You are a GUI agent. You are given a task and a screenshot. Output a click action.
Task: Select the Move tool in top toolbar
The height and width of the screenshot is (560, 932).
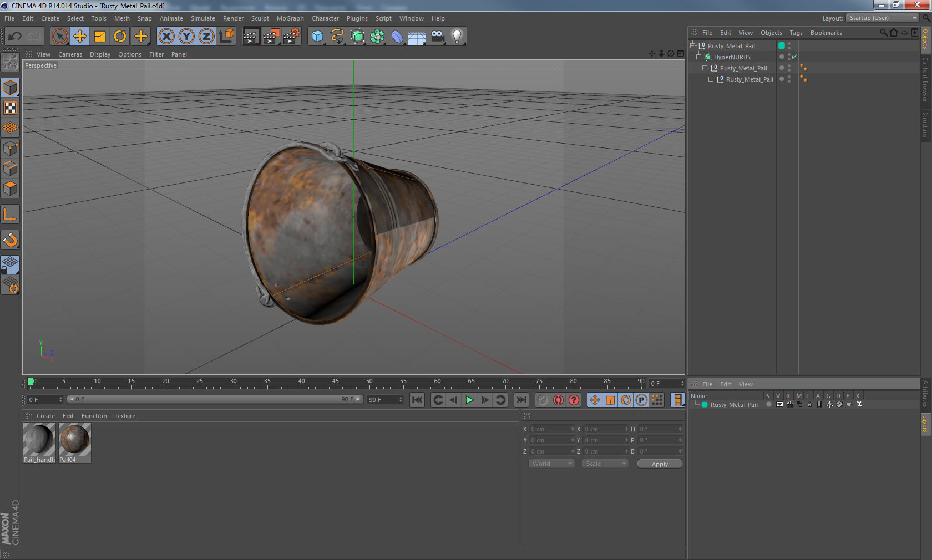click(80, 37)
